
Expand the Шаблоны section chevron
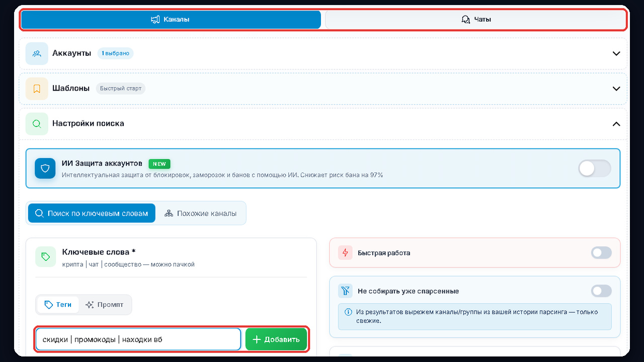click(616, 88)
